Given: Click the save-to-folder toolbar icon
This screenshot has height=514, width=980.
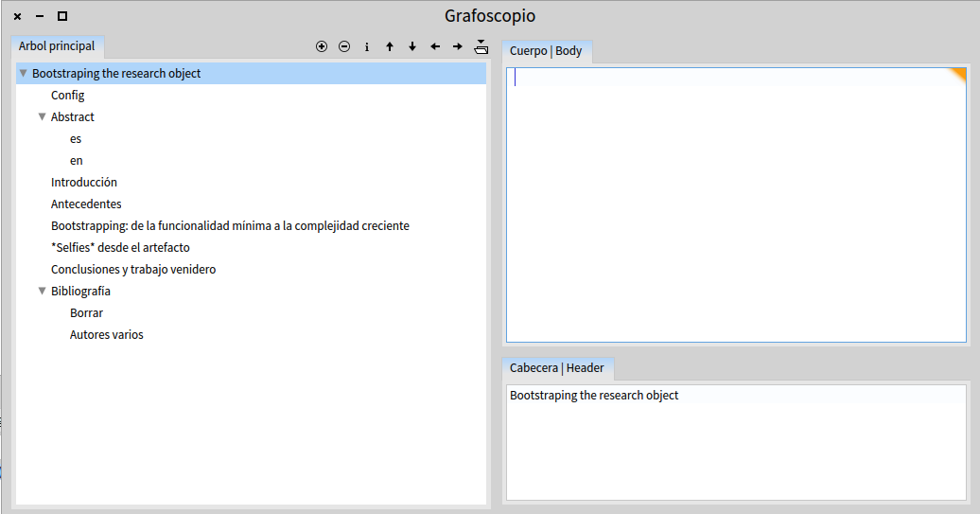Looking at the screenshot, I should pyautogui.click(x=481, y=46).
